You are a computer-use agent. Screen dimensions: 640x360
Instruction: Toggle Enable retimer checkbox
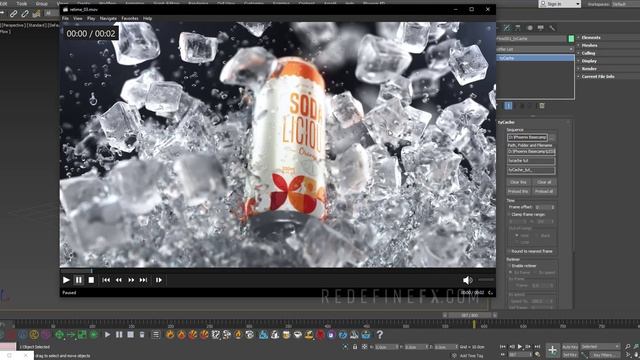tap(509, 266)
